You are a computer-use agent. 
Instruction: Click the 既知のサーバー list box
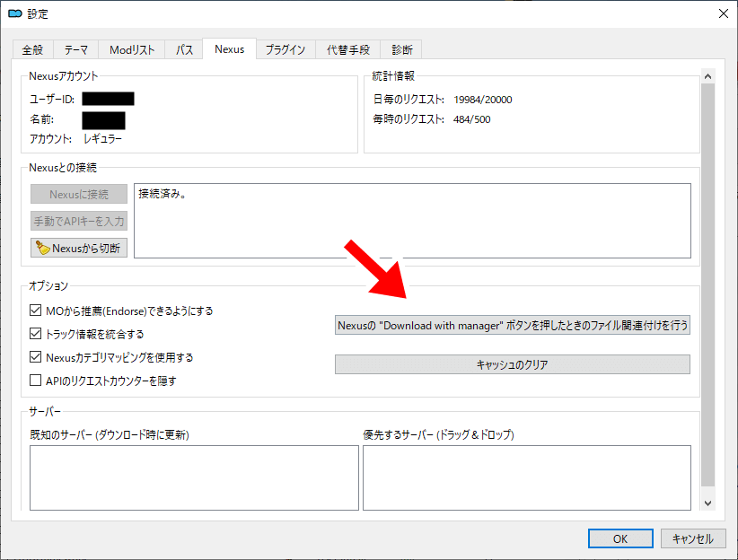(194, 477)
